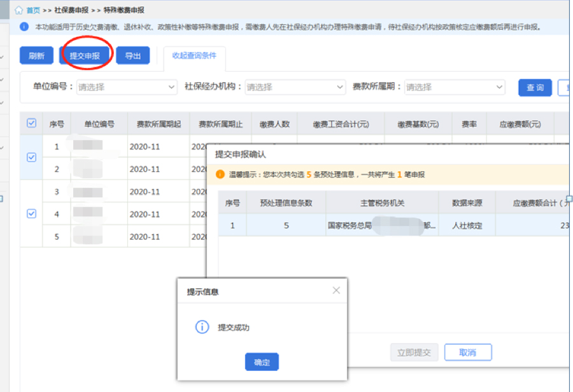Uncheck the checkbox for rows 1-2
Viewport: 573px width, 392px height.
click(31, 157)
